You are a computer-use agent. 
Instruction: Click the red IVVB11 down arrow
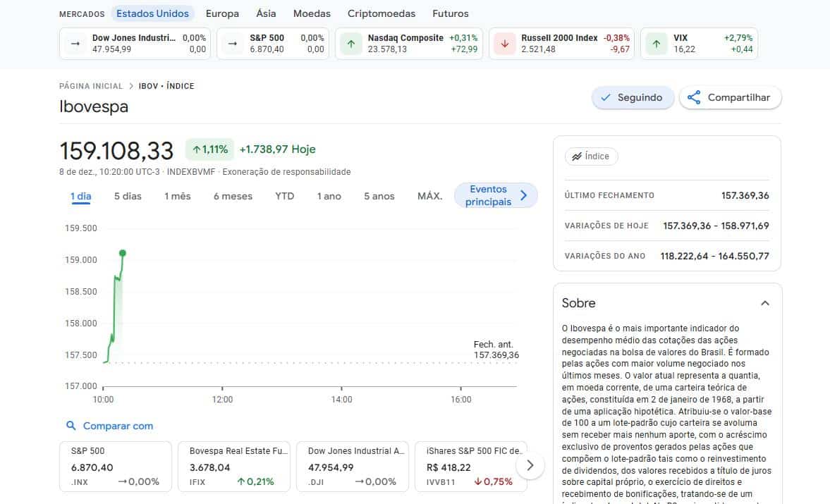pyautogui.click(x=478, y=481)
